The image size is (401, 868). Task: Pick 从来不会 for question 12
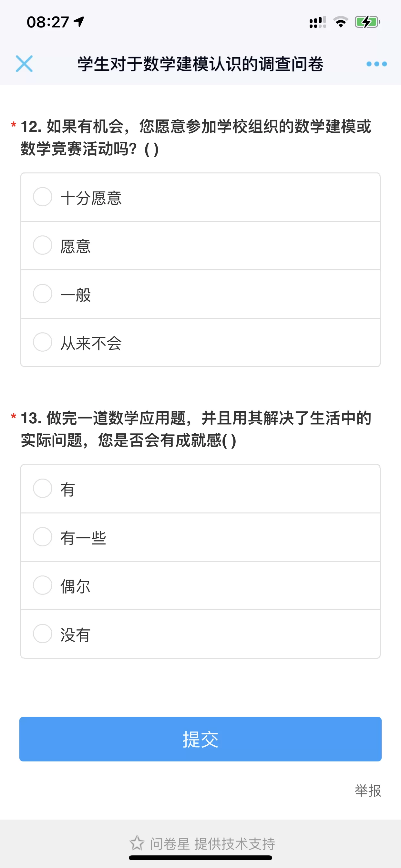click(x=43, y=342)
